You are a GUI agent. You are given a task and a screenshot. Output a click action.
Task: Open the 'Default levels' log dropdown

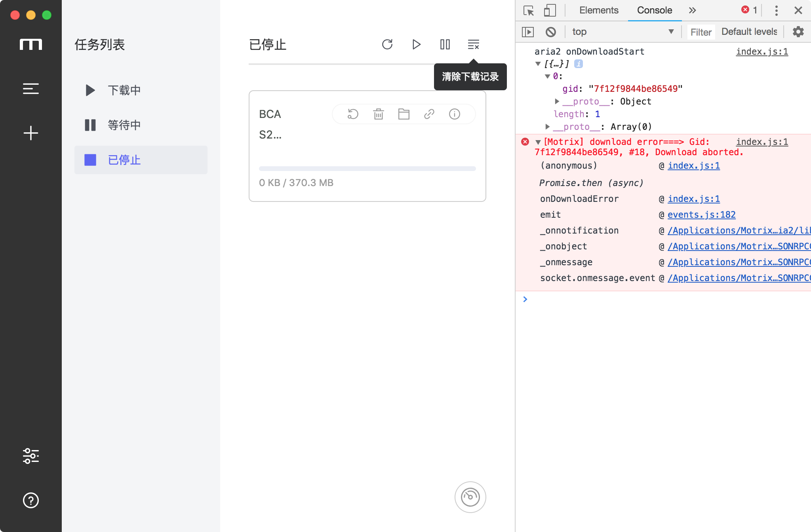749,32
